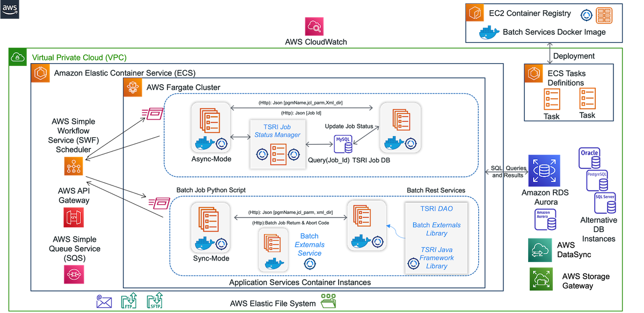Click the Amazon RDS Aurora blue icon
This screenshot has width=644, height=313.
pyautogui.click(x=544, y=171)
